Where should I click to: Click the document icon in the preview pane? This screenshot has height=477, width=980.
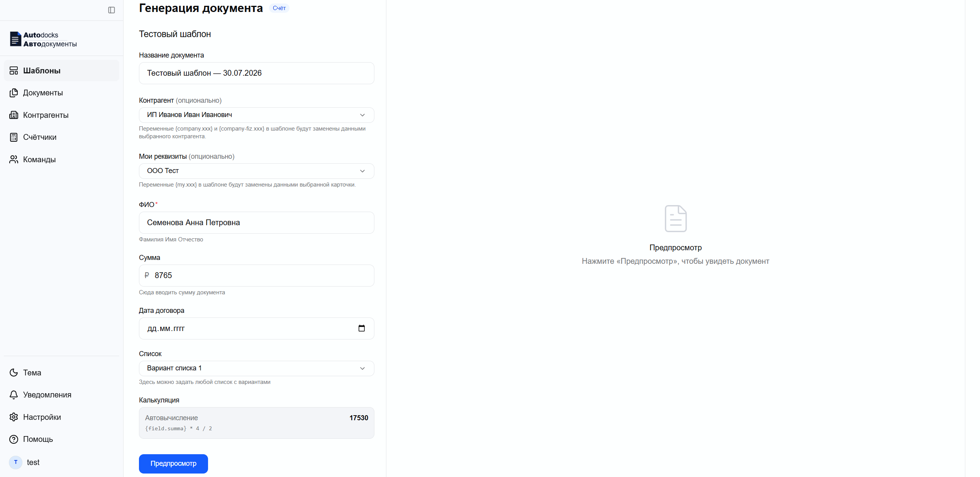pyautogui.click(x=675, y=219)
